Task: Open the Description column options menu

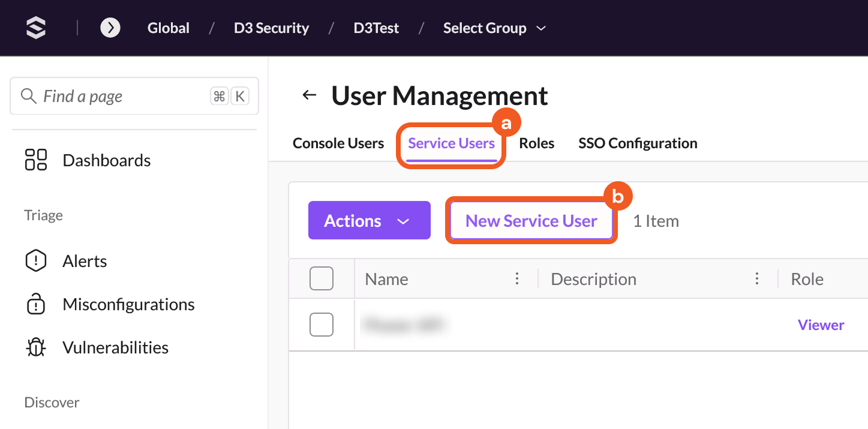Action: coord(757,279)
